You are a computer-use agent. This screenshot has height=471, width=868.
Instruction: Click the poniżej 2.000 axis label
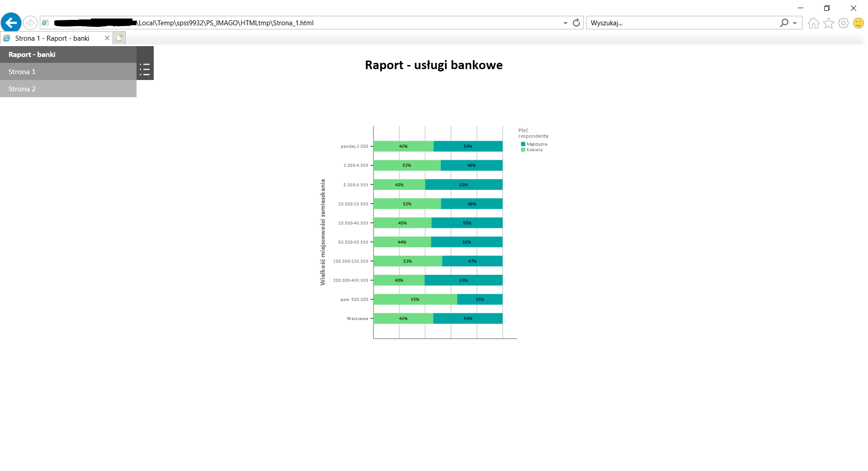coord(354,146)
